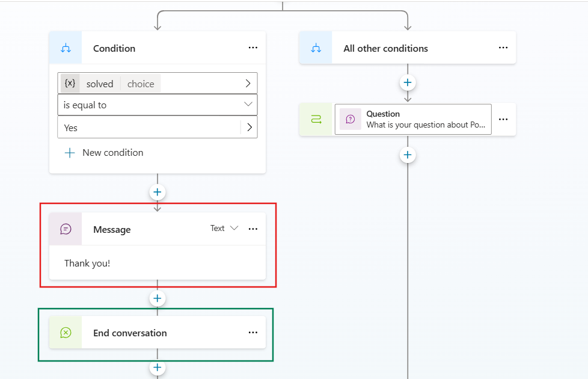This screenshot has height=379, width=588.
Task: Click the Condition node branch icon
Action: point(66,48)
